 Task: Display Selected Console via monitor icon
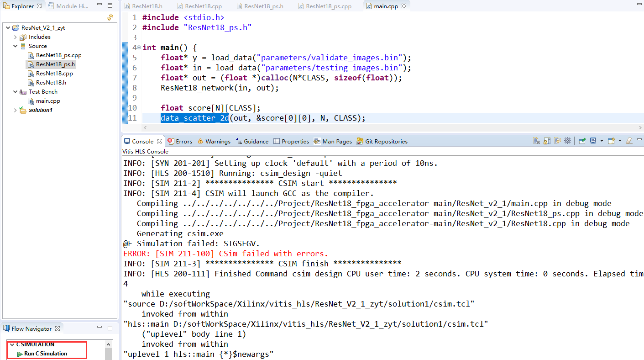pos(593,141)
